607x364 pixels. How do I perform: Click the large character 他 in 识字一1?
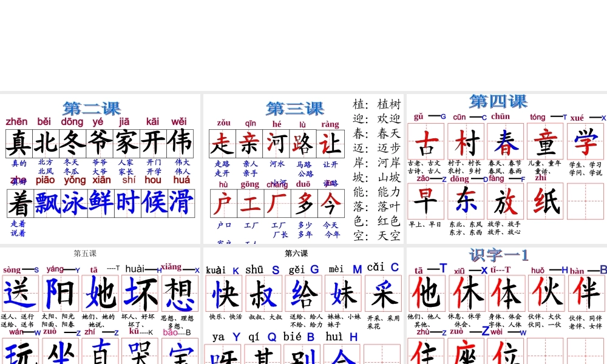pyautogui.click(x=426, y=293)
